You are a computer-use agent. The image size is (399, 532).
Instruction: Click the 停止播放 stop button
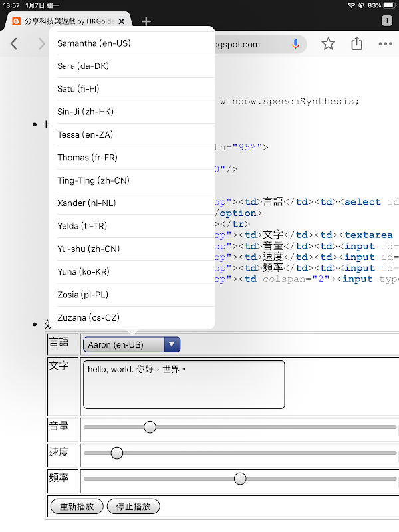(x=134, y=507)
